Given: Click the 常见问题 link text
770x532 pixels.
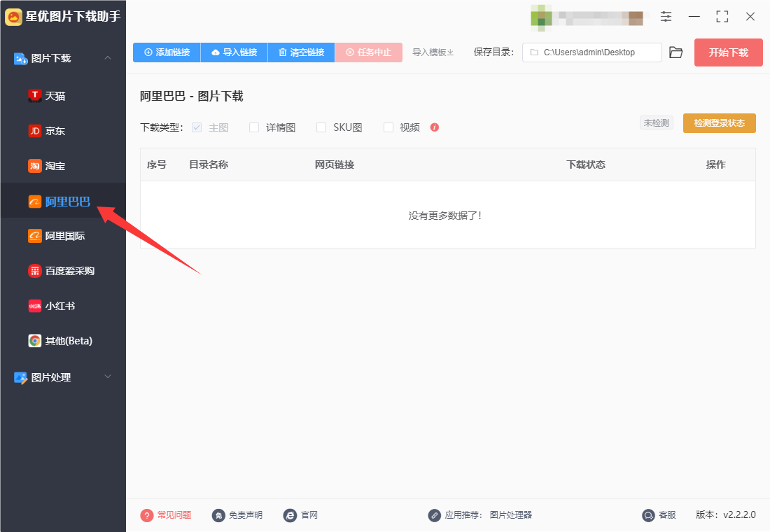Looking at the screenshot, I should coord(174,514).
